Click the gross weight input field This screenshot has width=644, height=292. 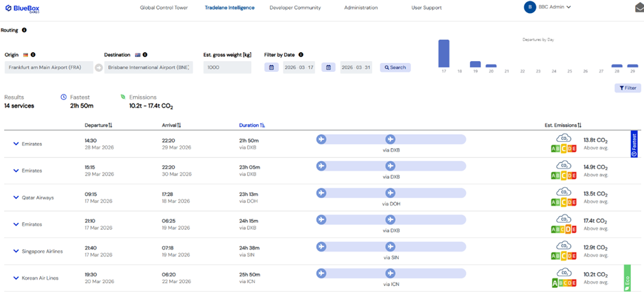[227, 67]
